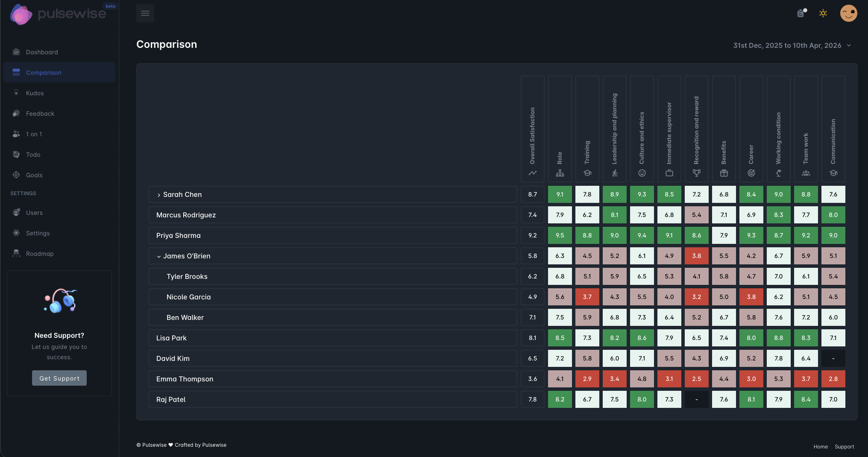Open the user avatar in top right
Image resolution: width=868 pixels, height=457 pixels.
click(848, 13)
